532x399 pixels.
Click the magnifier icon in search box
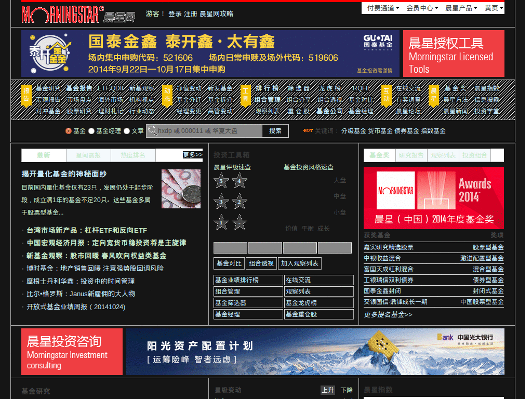point(152,130)
